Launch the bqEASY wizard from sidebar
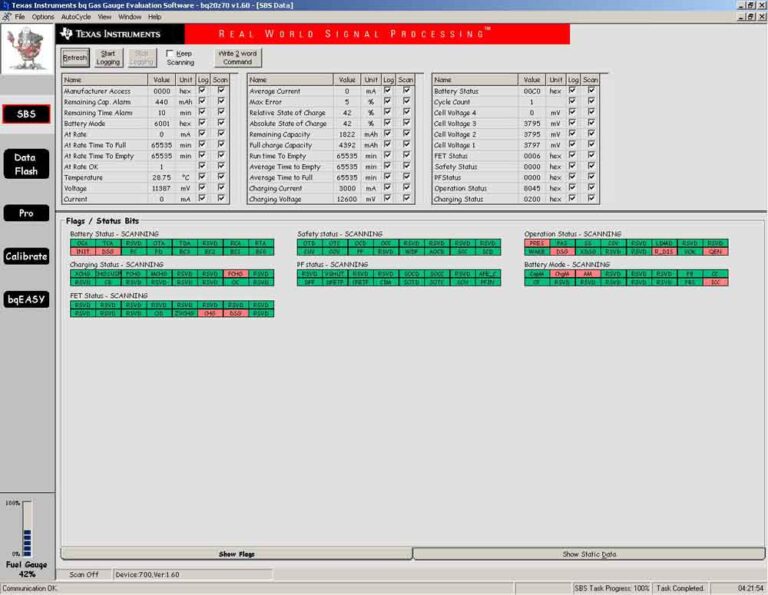Viewport: 768px width, 595px height. (x=25, y=299)
